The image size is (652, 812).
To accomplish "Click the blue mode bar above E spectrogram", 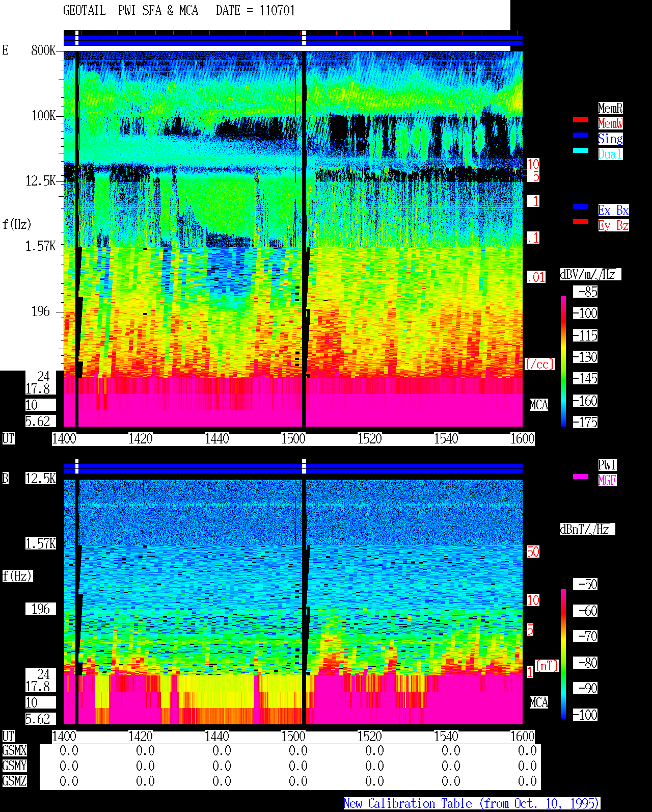I will coord(293,40).
